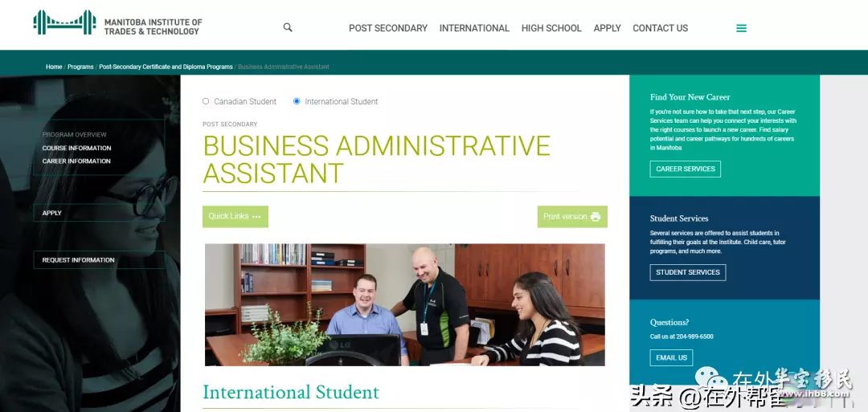Click the MITT bridge logo
Screen dimensions: 868x412
(x=64, y=22)
